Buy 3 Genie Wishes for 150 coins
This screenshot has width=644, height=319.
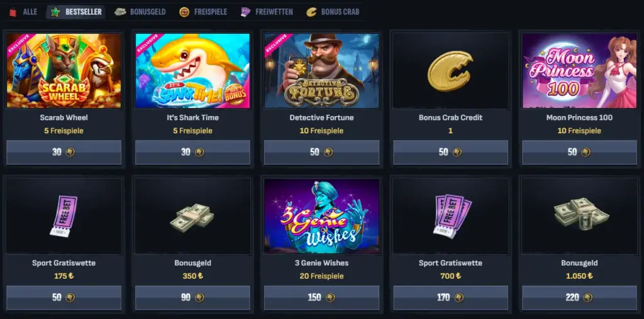click(321, 297)
